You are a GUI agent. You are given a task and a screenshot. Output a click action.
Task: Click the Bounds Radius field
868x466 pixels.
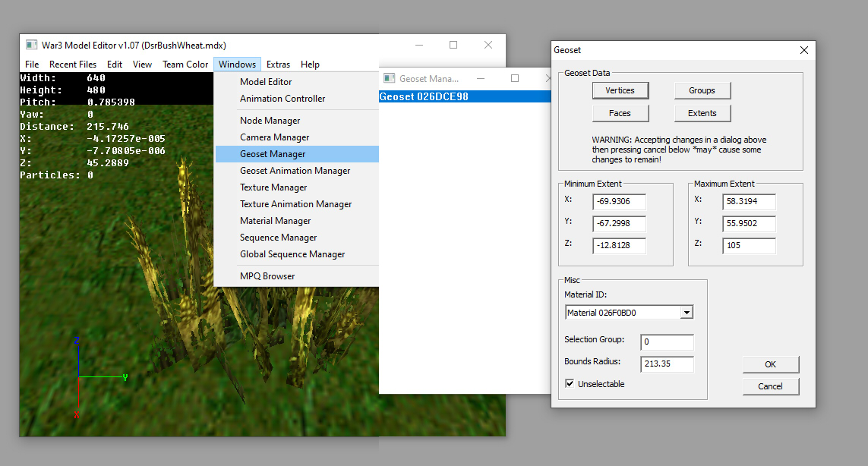pyautogui.click(x=667, y=364)
